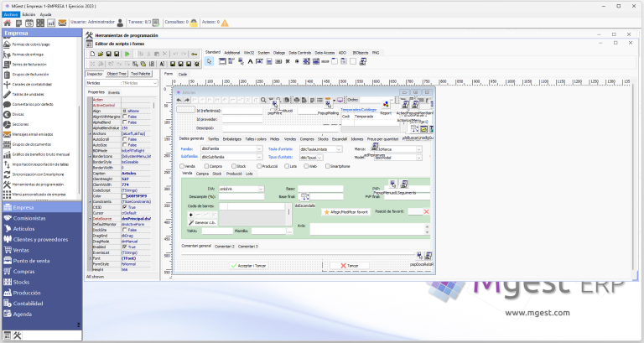Click the Home icon in main toolbar
644x343 pixels.
pos(8,23)
